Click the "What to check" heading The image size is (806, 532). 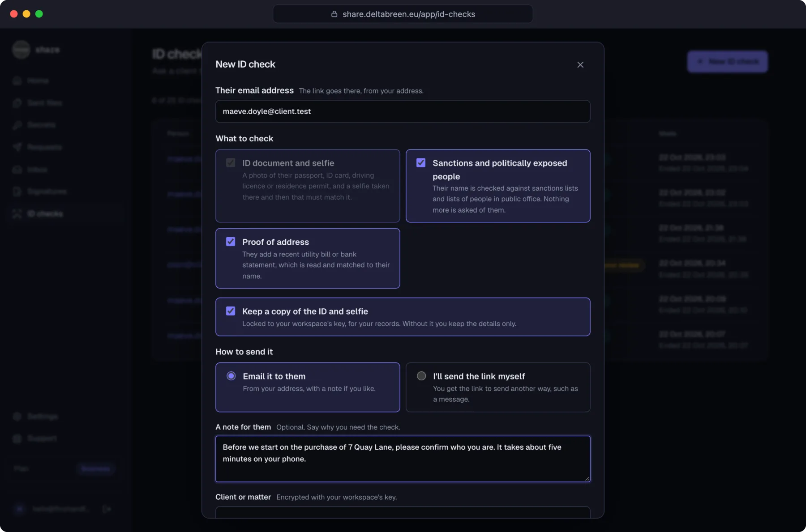[x=244, y=139]
